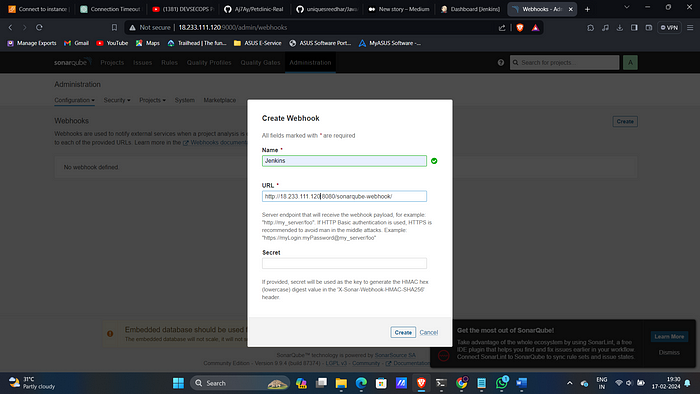Viewport: 700px width, 394px height.
Task: Switch to the Connection Timeout tab
Action: coord(110,9)
